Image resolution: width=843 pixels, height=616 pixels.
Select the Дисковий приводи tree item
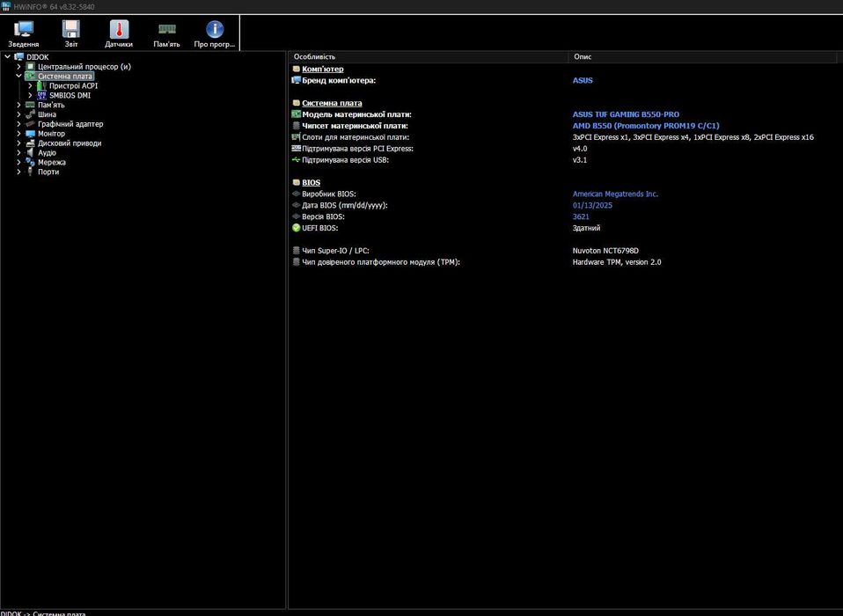[x=70, y=143]
